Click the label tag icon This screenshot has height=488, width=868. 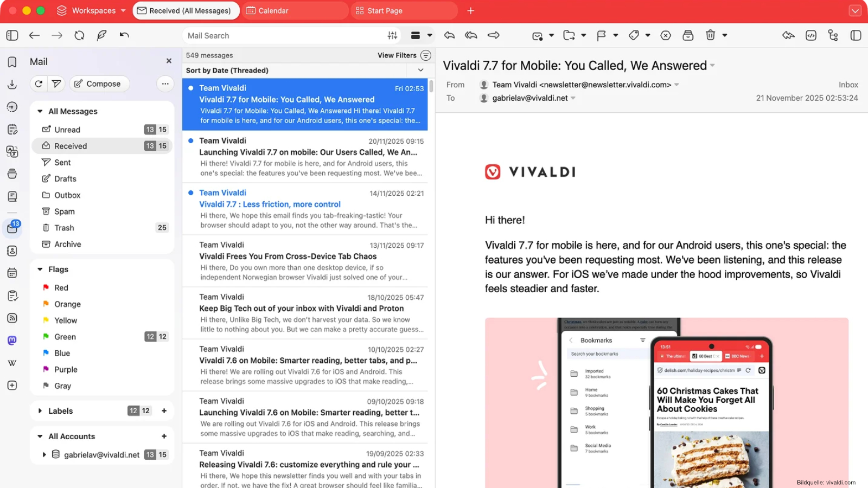(634, 35)
